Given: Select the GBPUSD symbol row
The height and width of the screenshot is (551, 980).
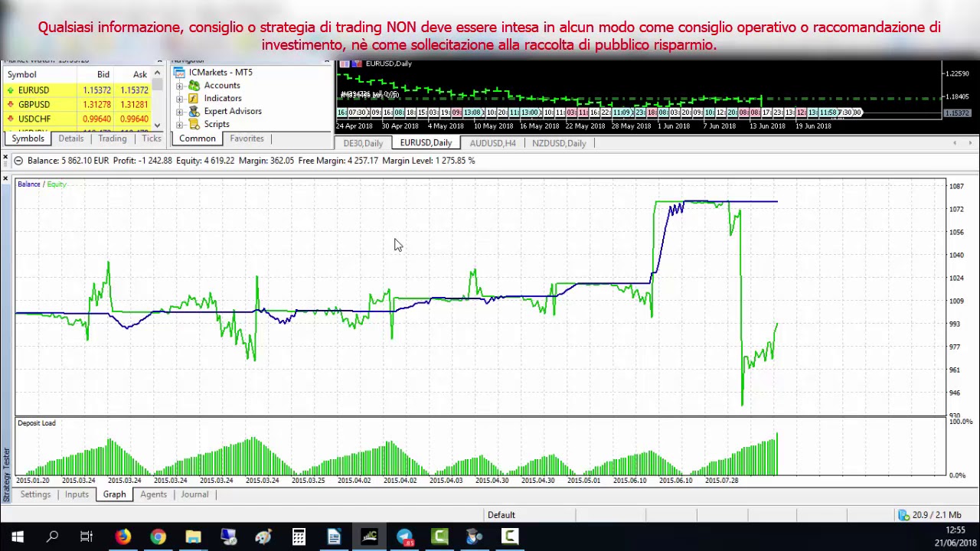Looking at the screenshot, I should coord(78,105).
